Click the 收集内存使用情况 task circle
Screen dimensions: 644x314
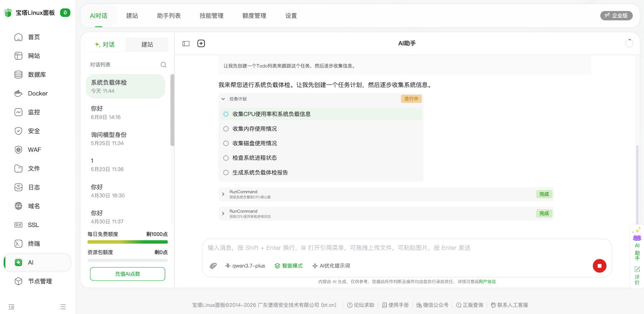tap(226, 129)
